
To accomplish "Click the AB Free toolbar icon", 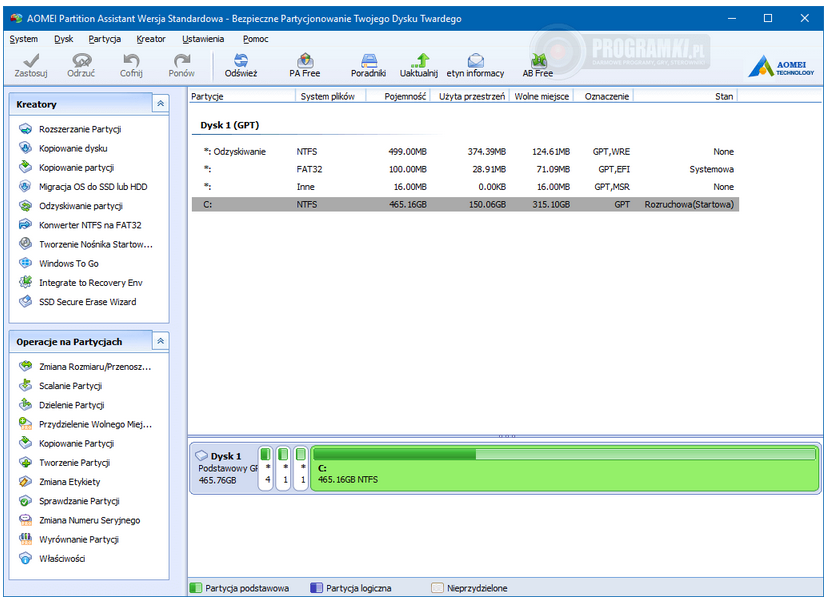I will pos(538,60).
